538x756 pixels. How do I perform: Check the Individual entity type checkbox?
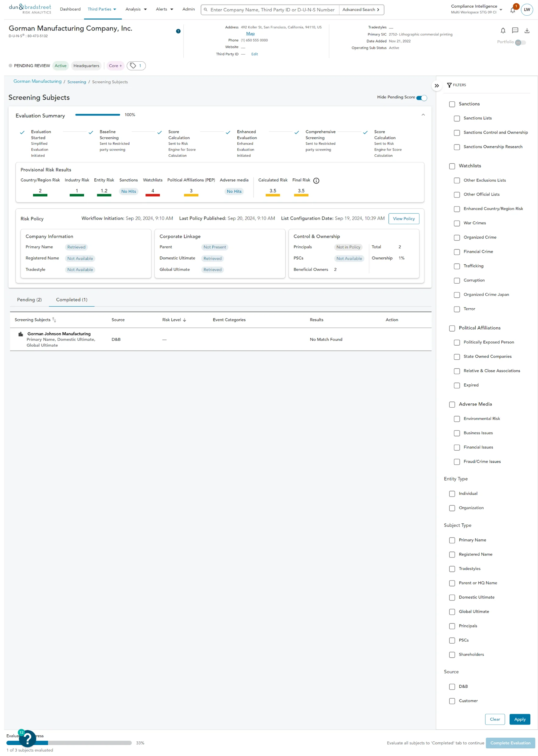click(452, 494)
